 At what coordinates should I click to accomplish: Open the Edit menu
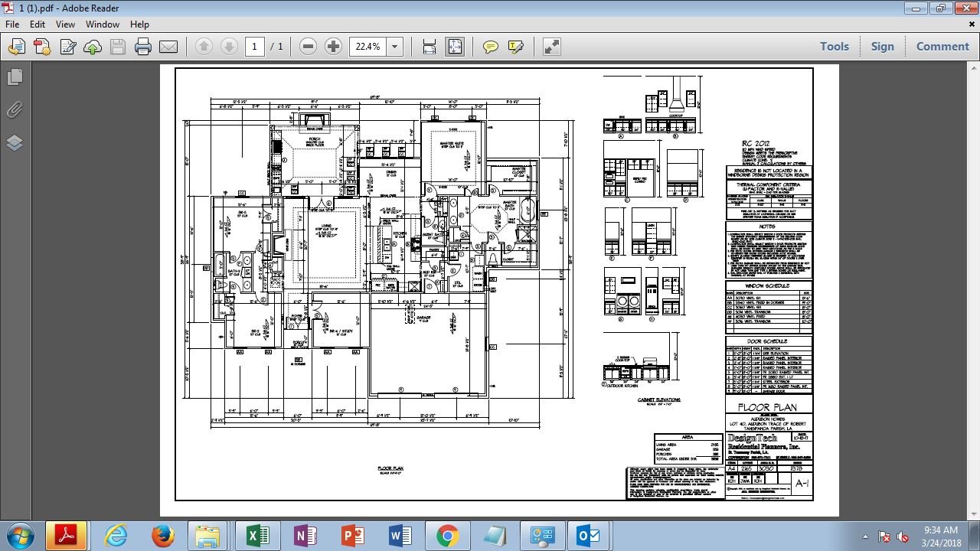click(x=37, y=24)
